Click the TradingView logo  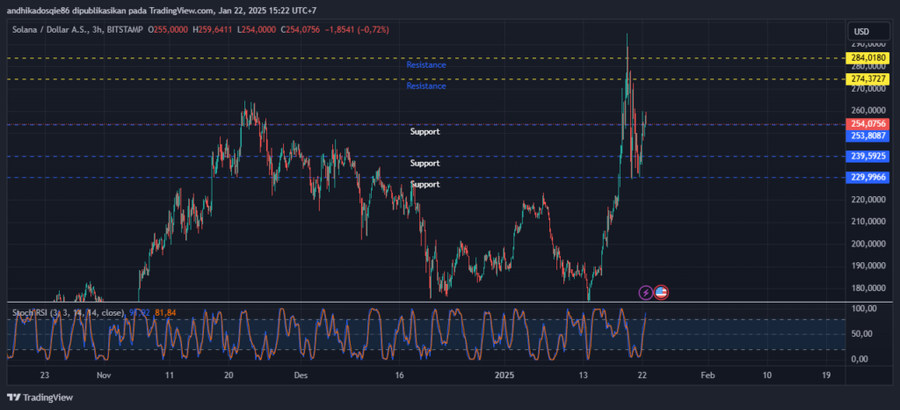[40, 397]
